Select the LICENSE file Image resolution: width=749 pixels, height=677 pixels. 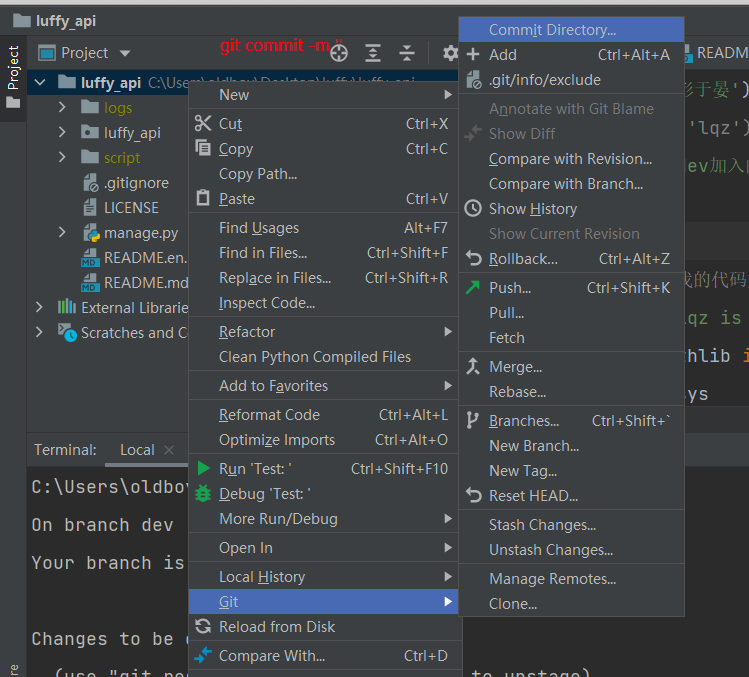pos(131,207)
